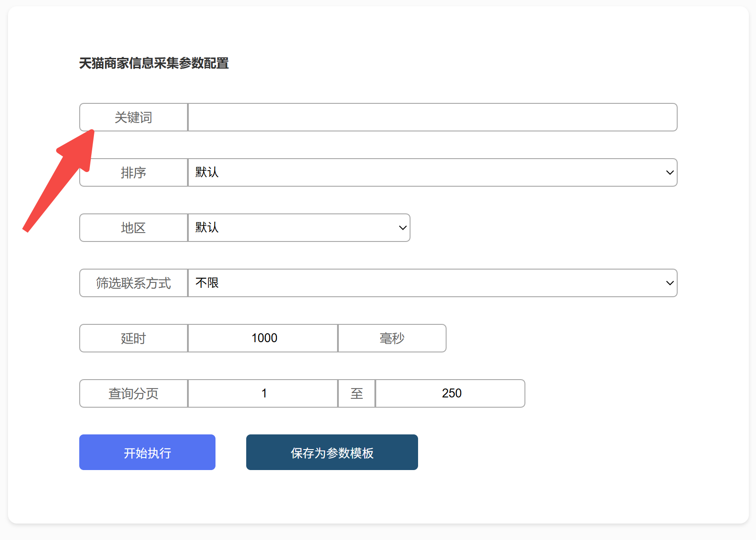Viewport: 756px width, 540px height.
Task: Click the 开始执行 button
Action: 147,452
